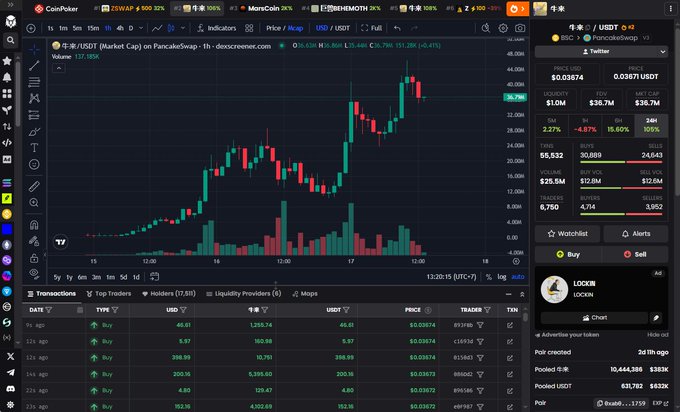
Task: Select the zoom-in chart tool
Action: point(34,203)
